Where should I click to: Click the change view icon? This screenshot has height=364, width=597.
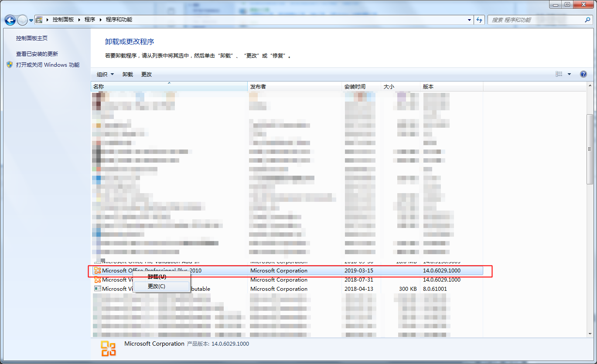[559, 74]
